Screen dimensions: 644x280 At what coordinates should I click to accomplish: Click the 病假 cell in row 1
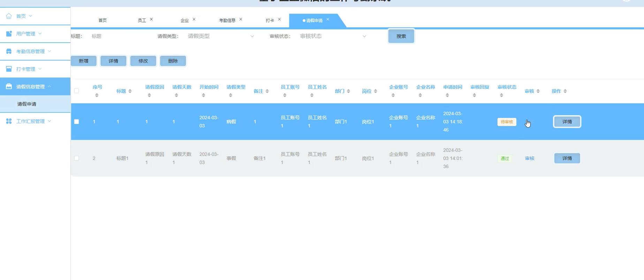click(231, 121)
